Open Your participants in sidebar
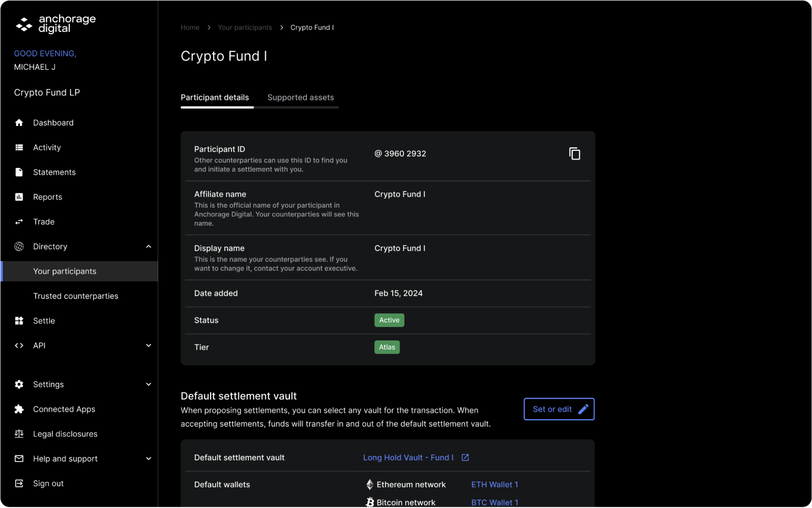Image resolution: width=812 pixels, height=508 pixels. pyautogui.click(x=79, y=271)
